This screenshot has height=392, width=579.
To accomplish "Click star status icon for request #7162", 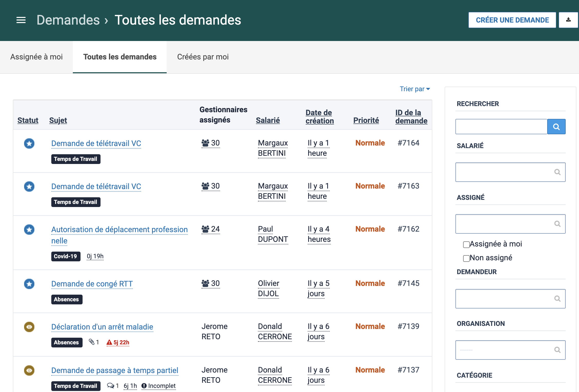I will pyautogui.click(x=29, y=230).
